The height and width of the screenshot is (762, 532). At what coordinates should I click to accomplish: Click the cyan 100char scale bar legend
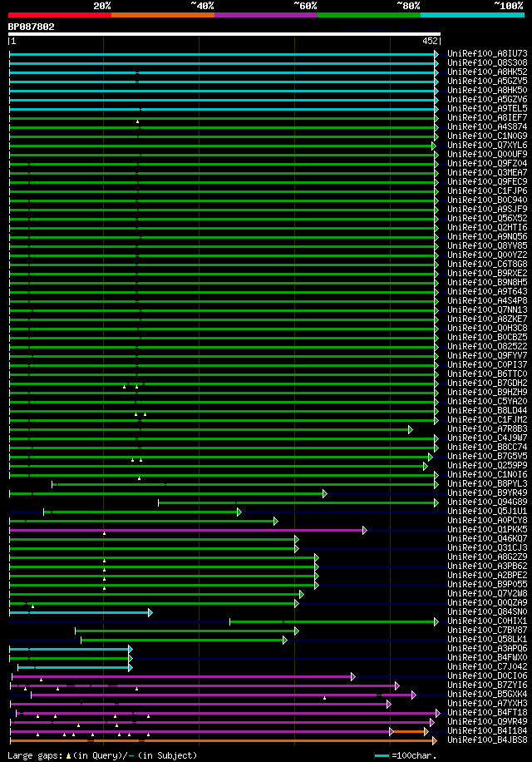pyautogui.click(x=382, y=755)
